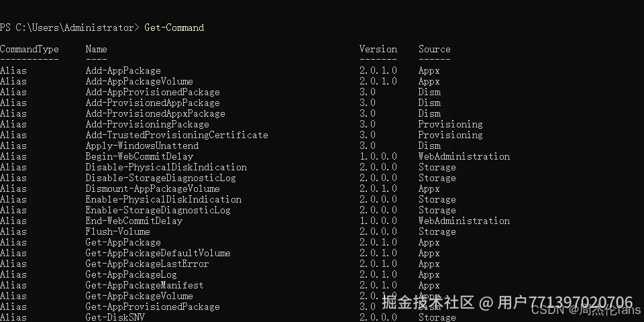Image resolution: width=644 pixels, height=322 pixels.
Task: Select the Get-DiskSNV entry
Action: 115,317
